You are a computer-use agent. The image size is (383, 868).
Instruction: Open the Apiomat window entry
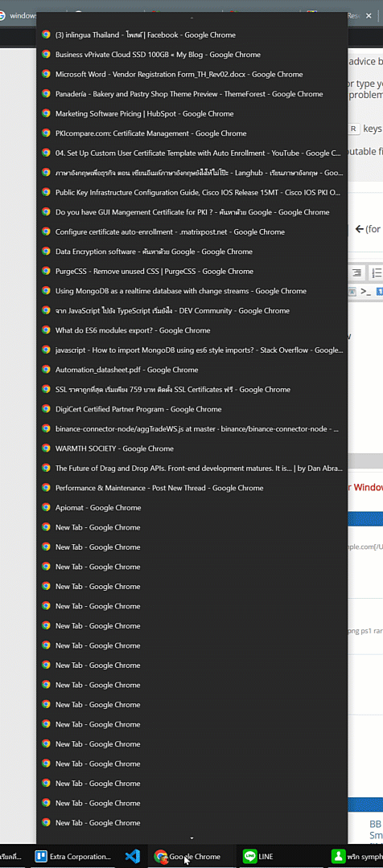point(191,508)
